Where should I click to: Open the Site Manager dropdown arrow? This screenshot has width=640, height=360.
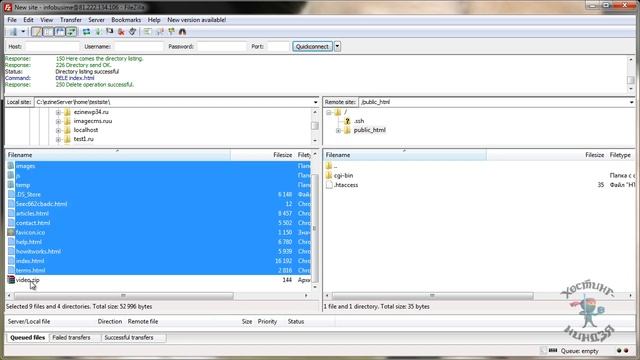coord(23,31)
